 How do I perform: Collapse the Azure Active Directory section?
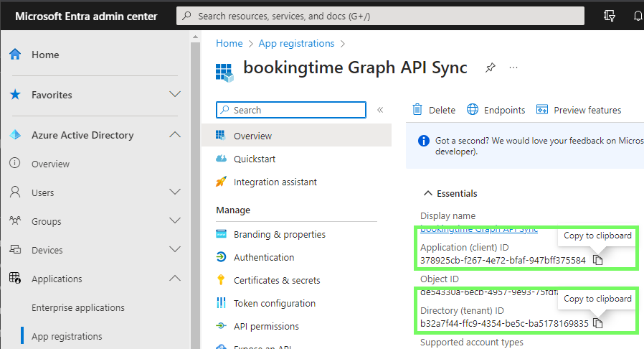[x=175, y=134]
